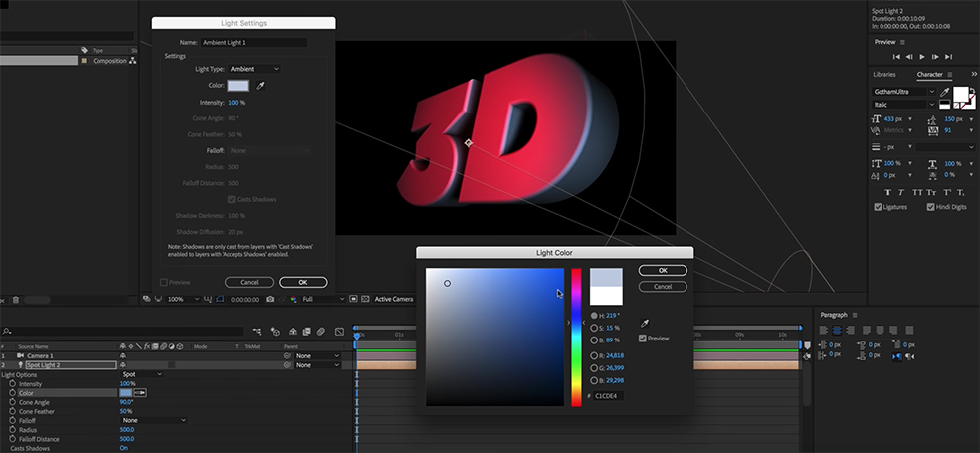Uncheck Preview in Light Color dialog
980x453 pixels.
coord(643,339)
